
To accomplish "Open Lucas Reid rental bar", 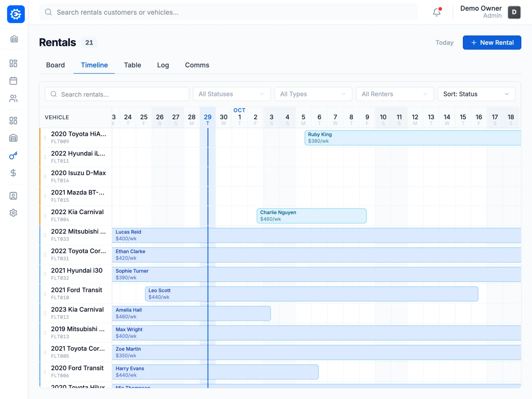I will (x=317, y=235).
